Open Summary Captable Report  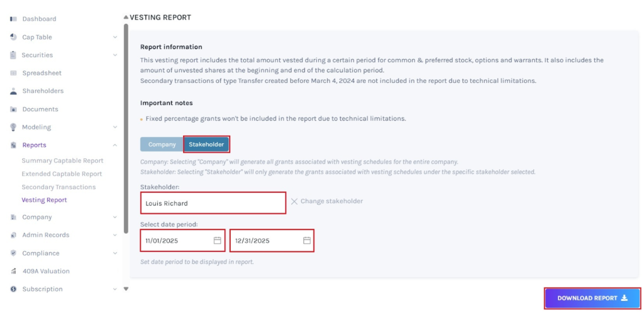[62, 161]
